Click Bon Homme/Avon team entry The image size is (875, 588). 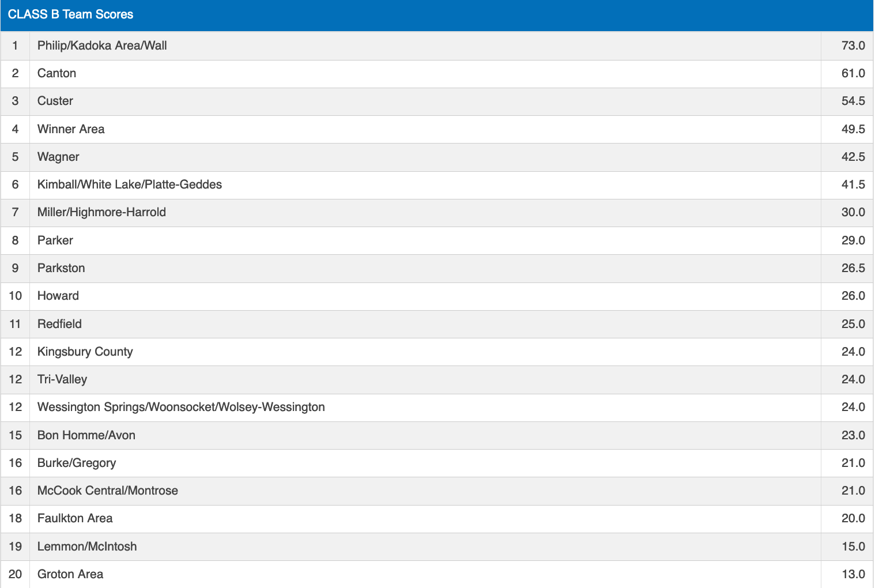click(86, 435)
